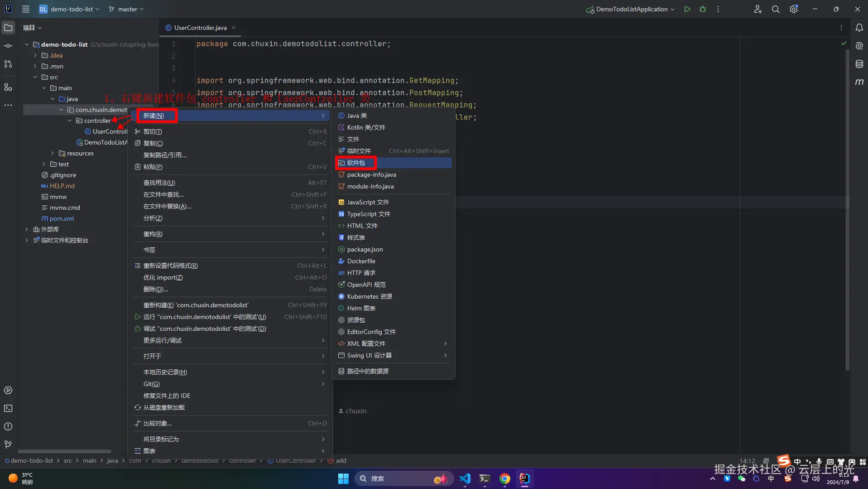868x489 pixels.
Task: Expand the .mvn folder
Action: (35, 66)
